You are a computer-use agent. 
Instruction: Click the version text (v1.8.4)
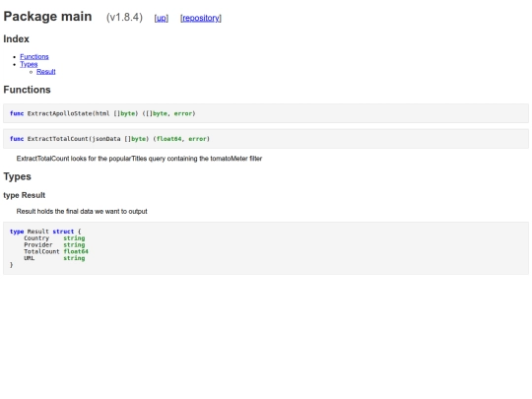124,18
